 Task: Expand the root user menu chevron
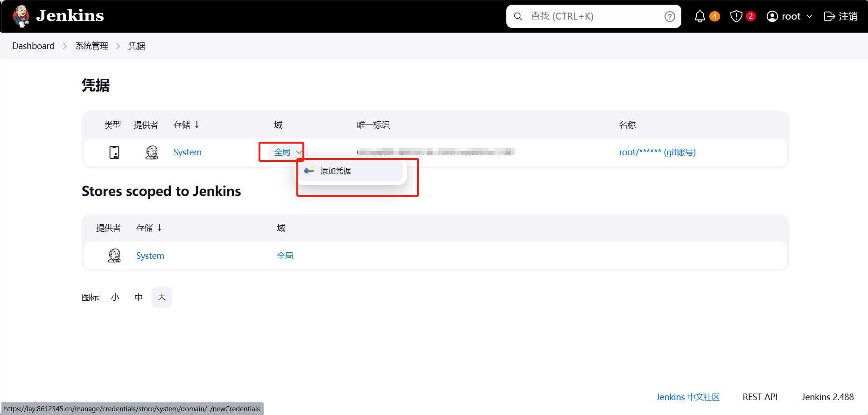(x=809, y=16)
